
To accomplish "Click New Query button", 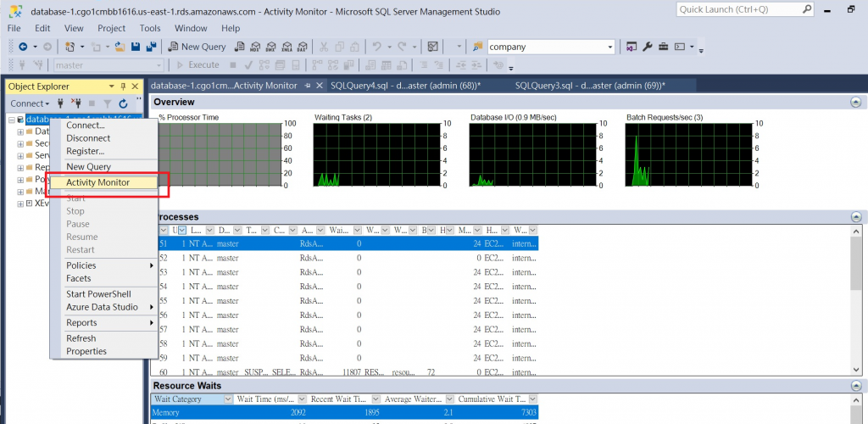I will click(197, 47).
